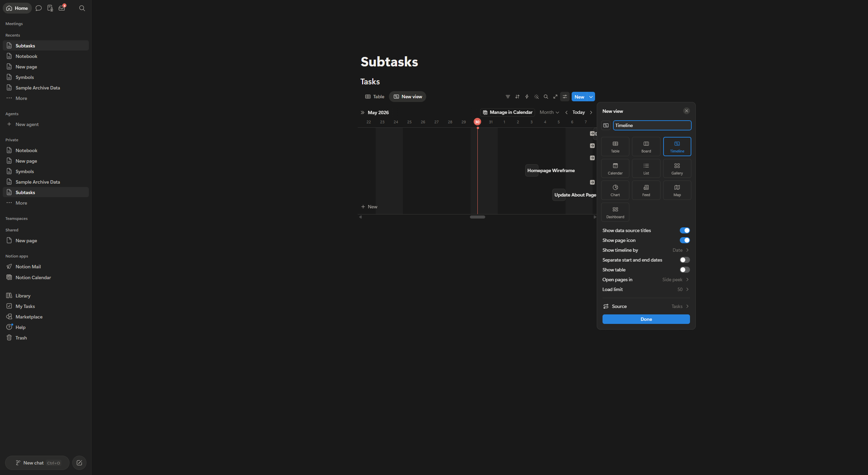Click the blue New button
This screenshot has width=868, height=475.
click(579, 97)
